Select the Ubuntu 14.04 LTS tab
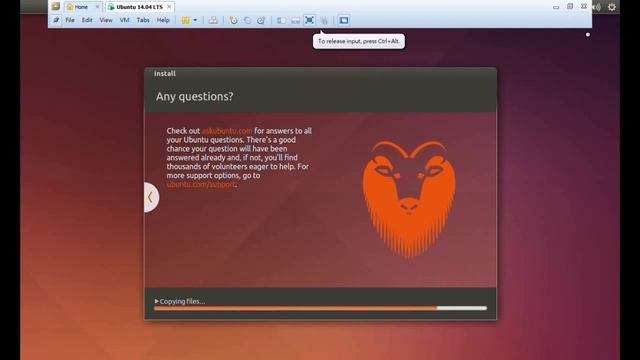 pyautogui.click(x=139, y=7)
